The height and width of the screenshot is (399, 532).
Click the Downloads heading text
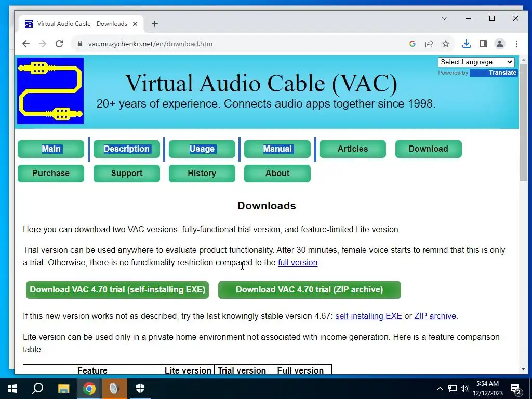coord(267,206)
